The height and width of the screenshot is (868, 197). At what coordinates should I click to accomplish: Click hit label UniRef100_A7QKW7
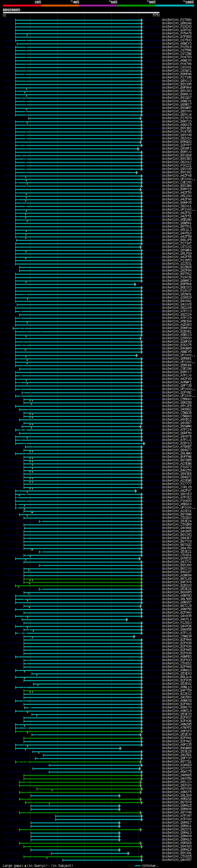pyautogui.click(x=177, y=447)
